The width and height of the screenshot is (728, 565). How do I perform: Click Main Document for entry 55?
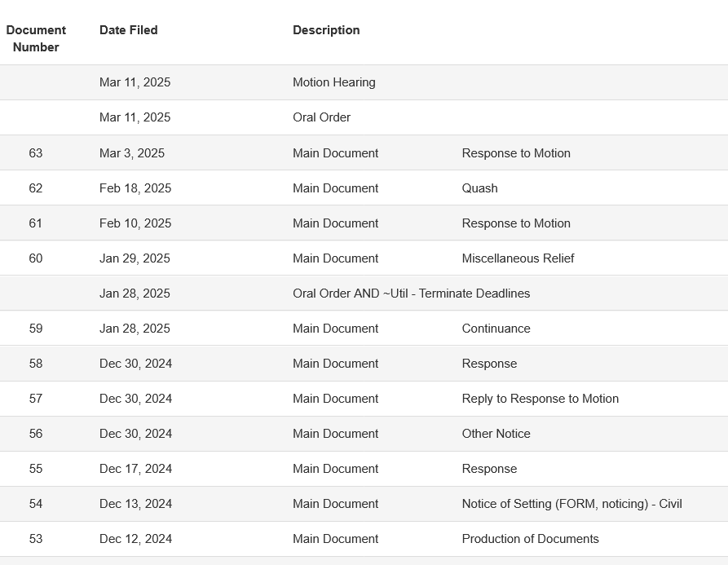[x=336, y=469]
